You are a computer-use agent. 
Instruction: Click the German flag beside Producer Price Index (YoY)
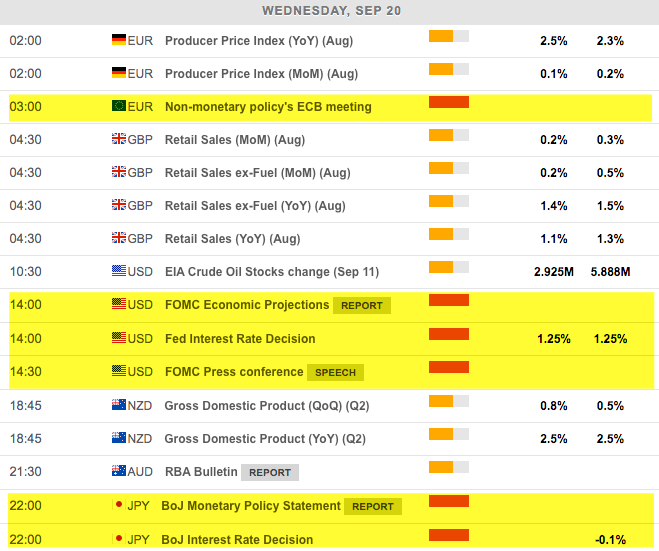point(119,41)
